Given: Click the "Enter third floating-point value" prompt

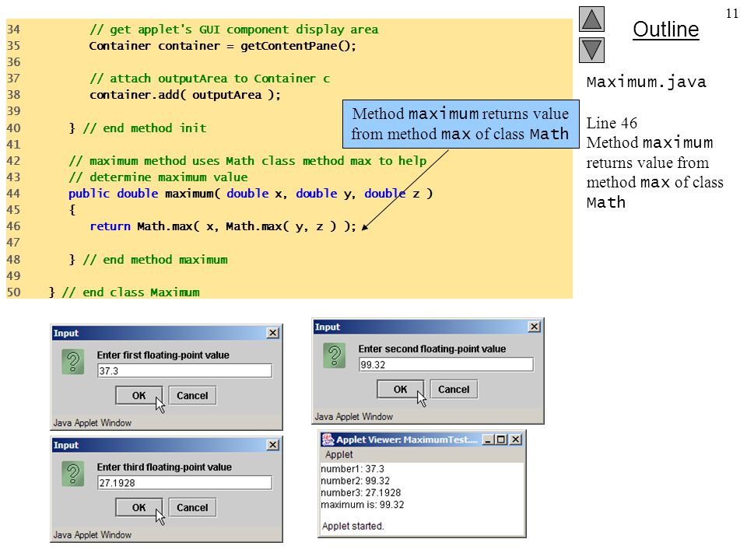Looking at the screenshot, I should pos(164,467).
